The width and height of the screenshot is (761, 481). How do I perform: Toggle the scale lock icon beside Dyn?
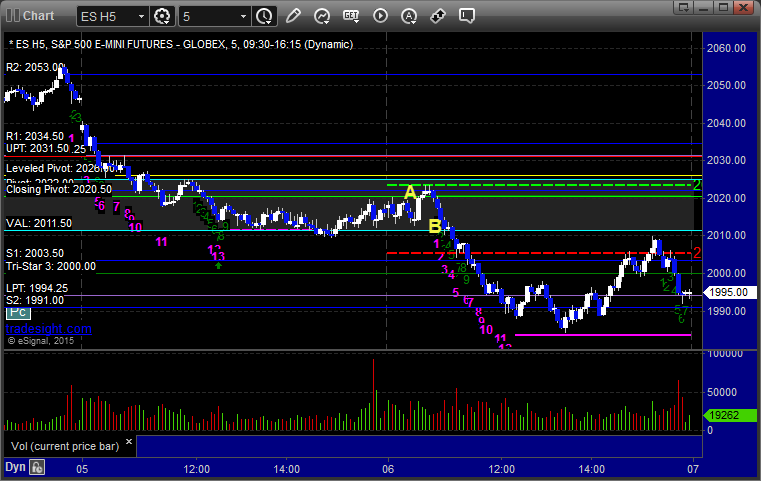coord(37,466)
